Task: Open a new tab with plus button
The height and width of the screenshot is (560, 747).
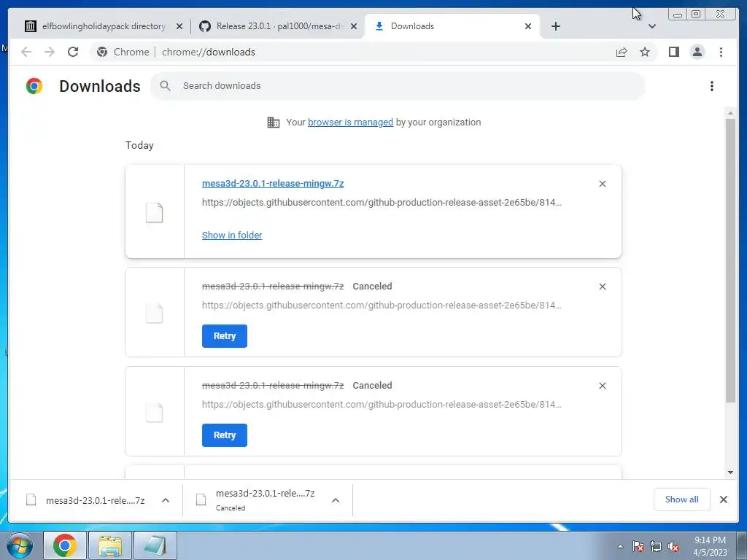Action: pos(555,26)
